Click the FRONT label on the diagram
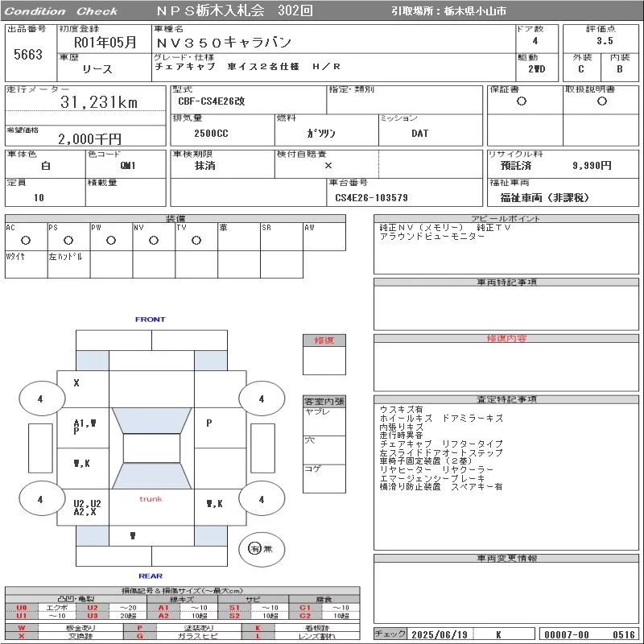The height and width of the screenshot is (644, 644). point(151,320)
